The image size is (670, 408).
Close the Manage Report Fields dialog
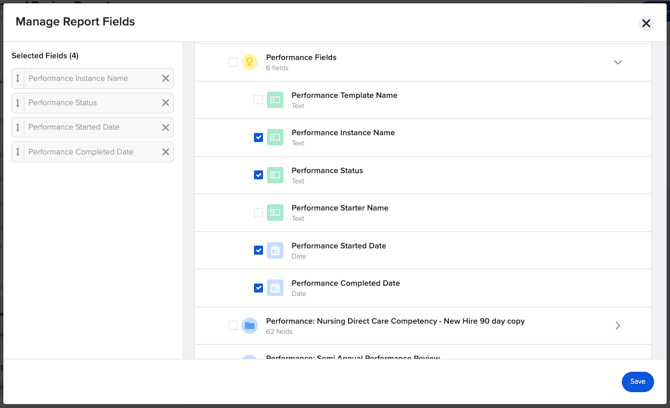(x=646, y=23)
